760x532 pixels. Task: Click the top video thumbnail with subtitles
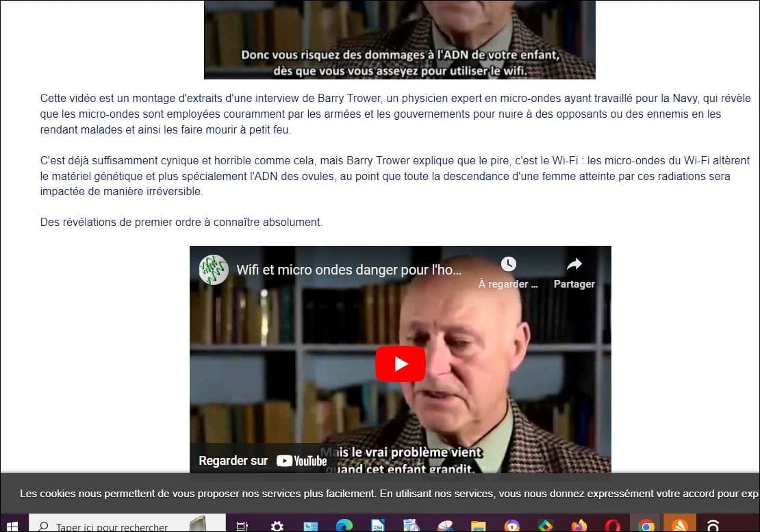[x=399, y=39]
